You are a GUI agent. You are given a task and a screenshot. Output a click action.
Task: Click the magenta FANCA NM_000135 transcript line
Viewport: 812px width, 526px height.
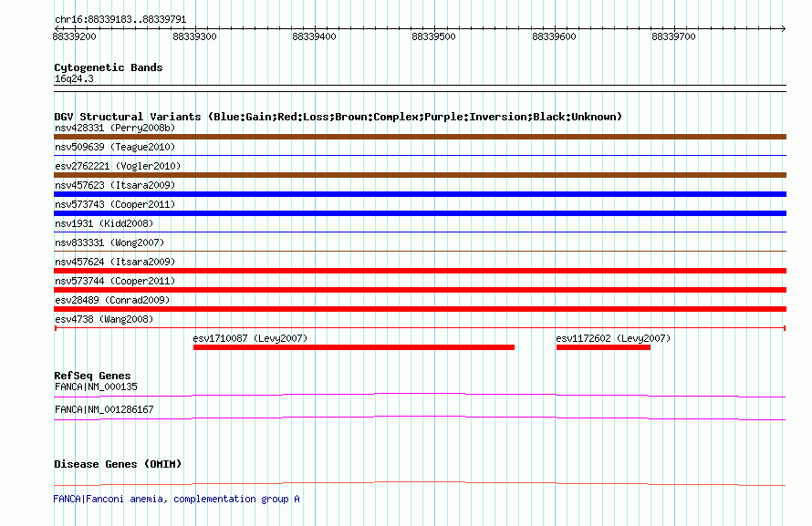click(420, 395)
